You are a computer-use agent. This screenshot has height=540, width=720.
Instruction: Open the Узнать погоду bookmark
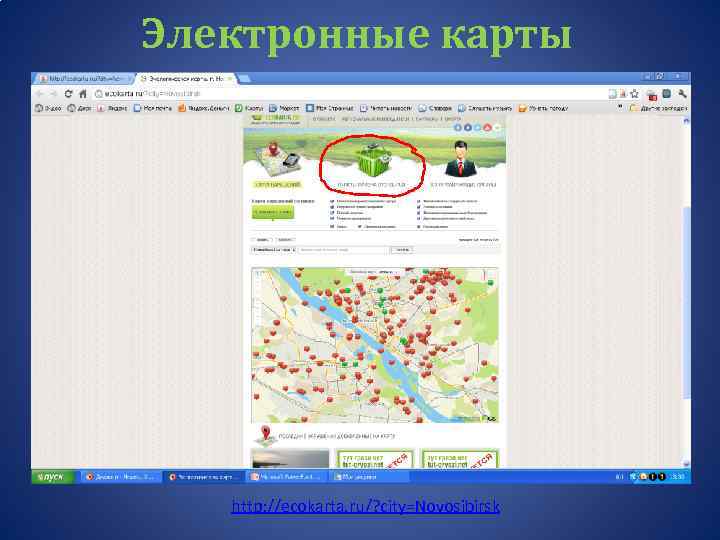click(543, 108)
